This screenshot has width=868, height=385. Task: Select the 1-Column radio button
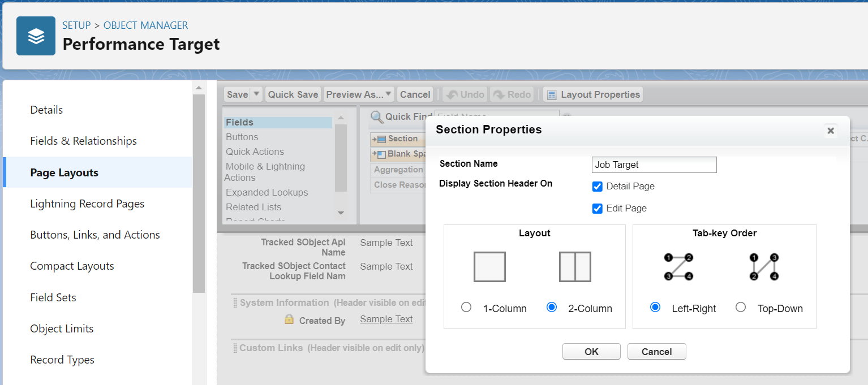(x=466, y=308)
